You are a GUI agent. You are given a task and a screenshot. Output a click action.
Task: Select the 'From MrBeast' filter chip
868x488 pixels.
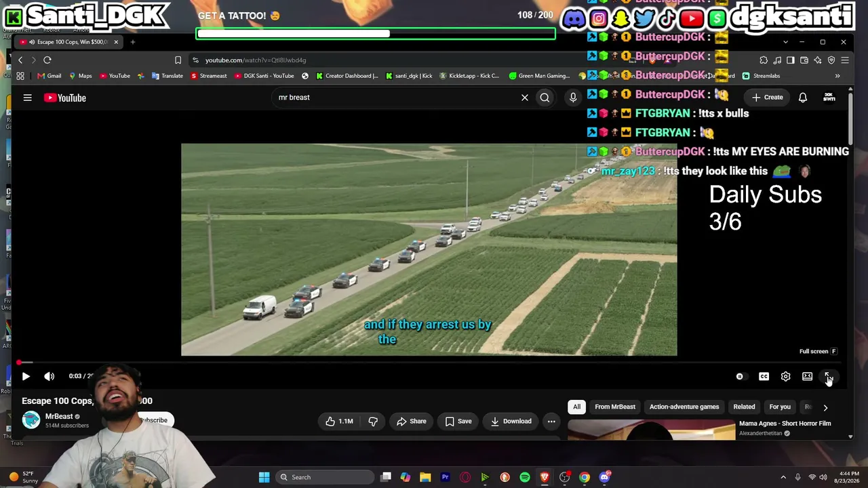[615, 407]
